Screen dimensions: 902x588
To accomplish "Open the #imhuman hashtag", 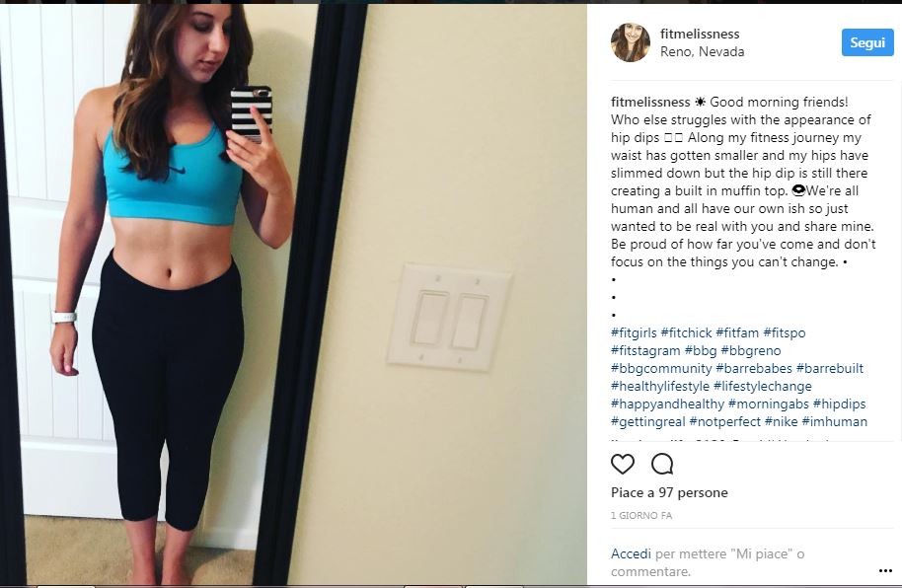I will [x=834, y=421].
